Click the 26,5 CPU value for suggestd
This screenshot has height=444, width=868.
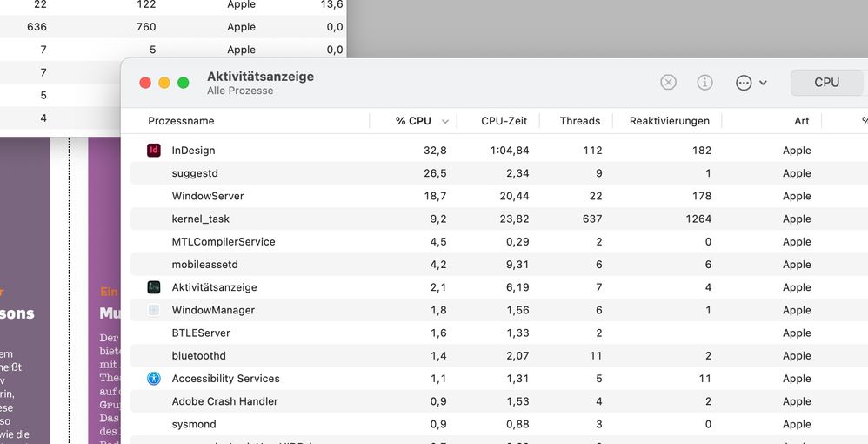click(435, 173)
